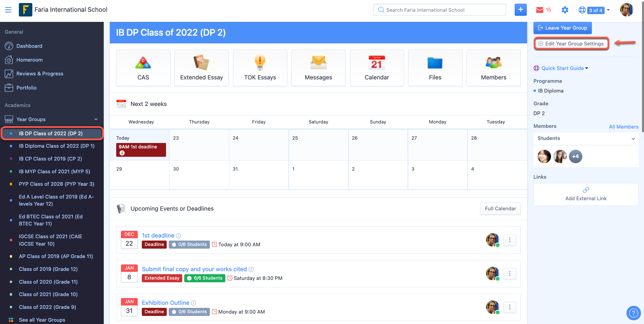Click the 9AM 1st deadline calendar event
This screenshot has height=324, width=644.
click(x=141, y=150)
